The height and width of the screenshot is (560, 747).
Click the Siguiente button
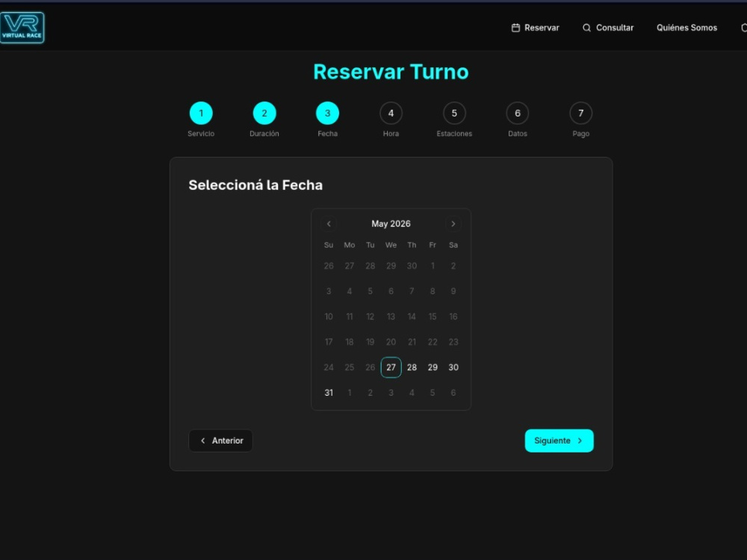click(560, 441)
